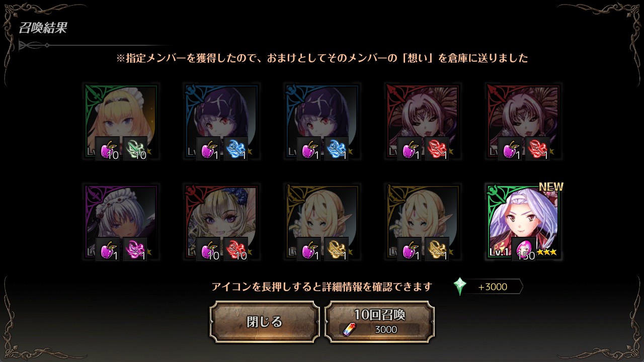
Task: Click the +3000 gem reward counter
Action: [x=493, y=287]
